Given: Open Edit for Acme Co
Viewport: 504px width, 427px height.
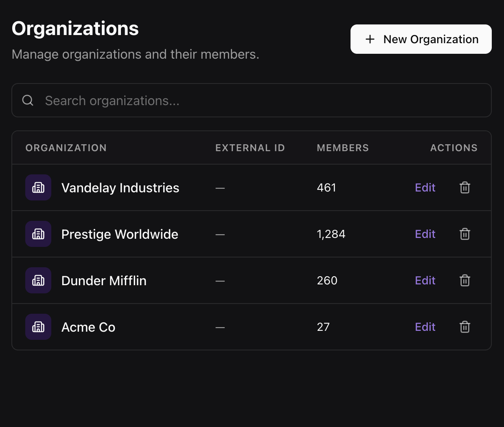Looking at the screenshot, I should point(425,327).
